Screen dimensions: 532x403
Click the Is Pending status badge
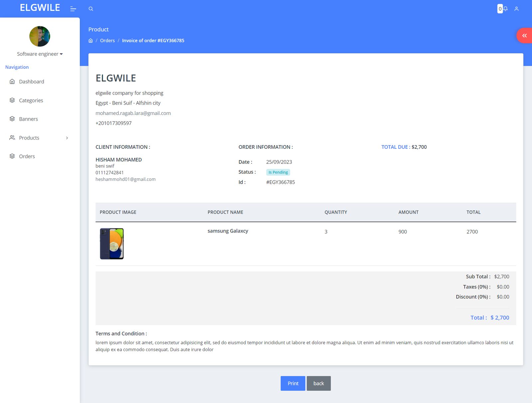point(278,172)
